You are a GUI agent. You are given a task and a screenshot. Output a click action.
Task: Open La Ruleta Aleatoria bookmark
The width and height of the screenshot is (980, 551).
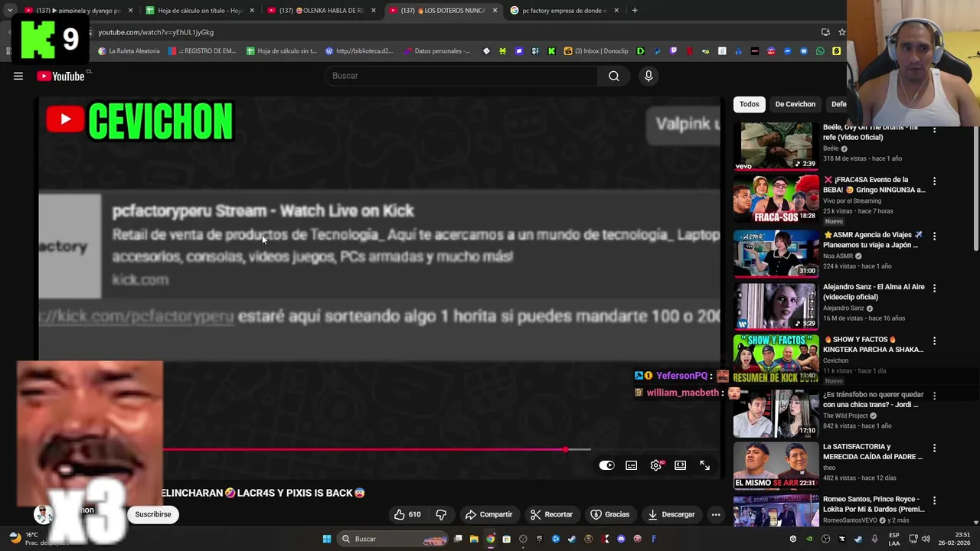click(x=129, y=51)
